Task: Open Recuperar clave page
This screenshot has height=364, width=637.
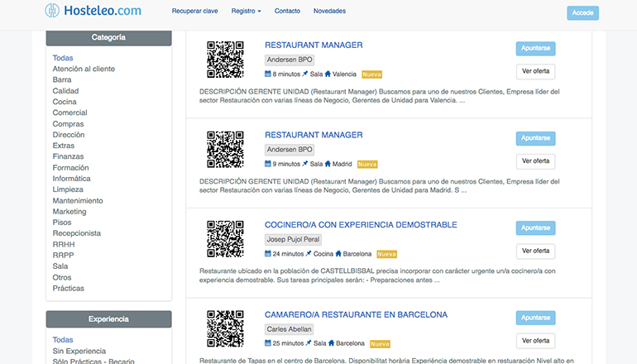Action: pyautogui.click(x=194, y=11)
